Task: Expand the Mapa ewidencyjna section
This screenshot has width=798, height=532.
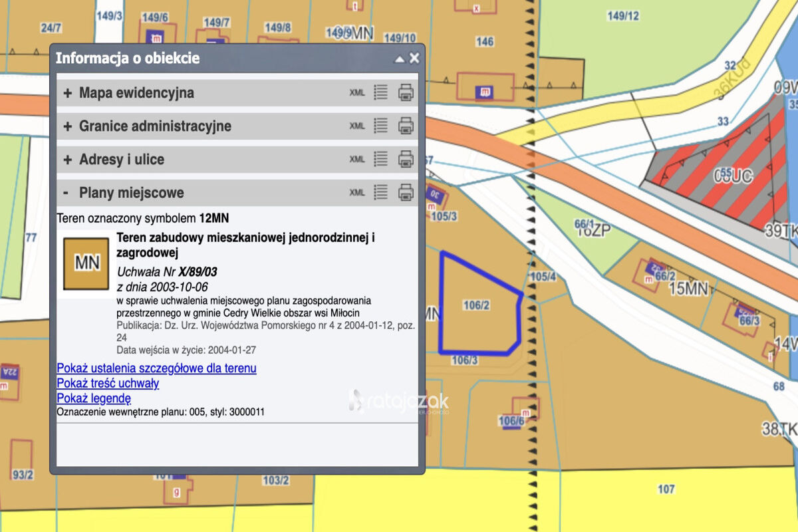Action: click(67, 93)
